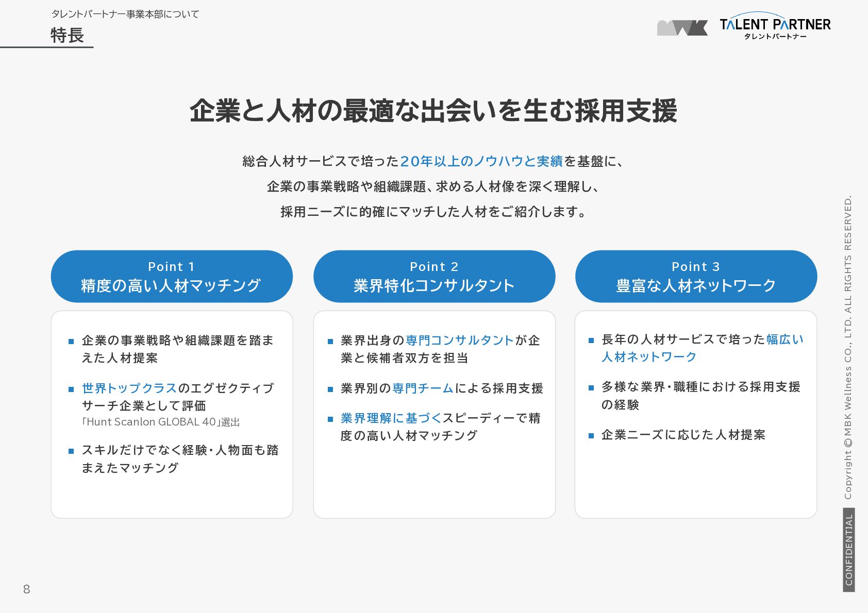Viewport: 868px width, 613px height.
Task: Click the line 採用ニーズに的確にマッチした人材をご紹介します
Action: pyautogui.click(x=433, y=212)
